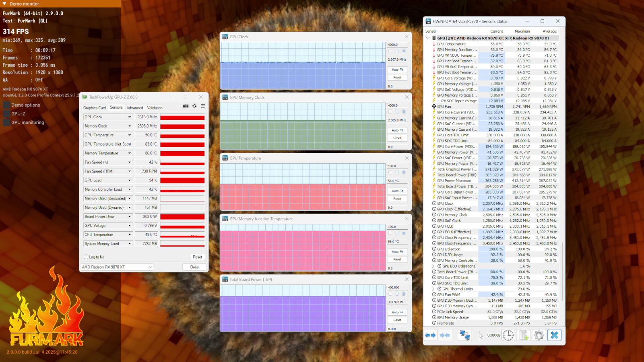This screenshot has height=362, width=644.
Task: Click HWiNFO blue X close sensors icon
Action: 554,335
